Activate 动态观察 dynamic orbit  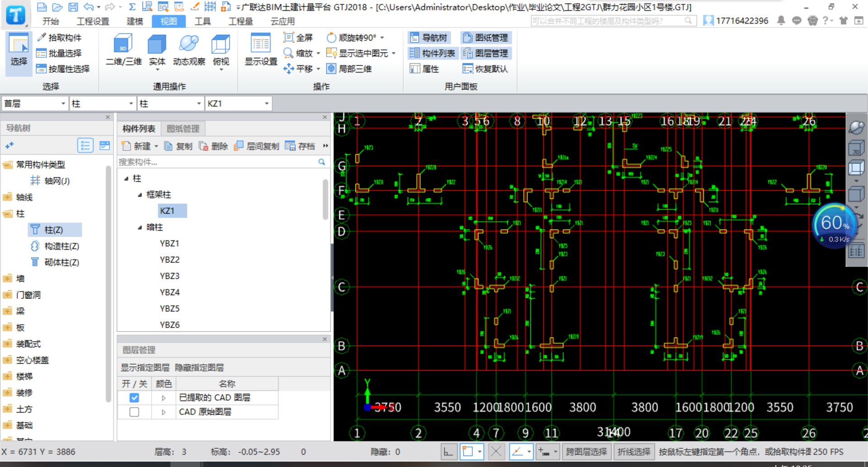click(189, 50)
